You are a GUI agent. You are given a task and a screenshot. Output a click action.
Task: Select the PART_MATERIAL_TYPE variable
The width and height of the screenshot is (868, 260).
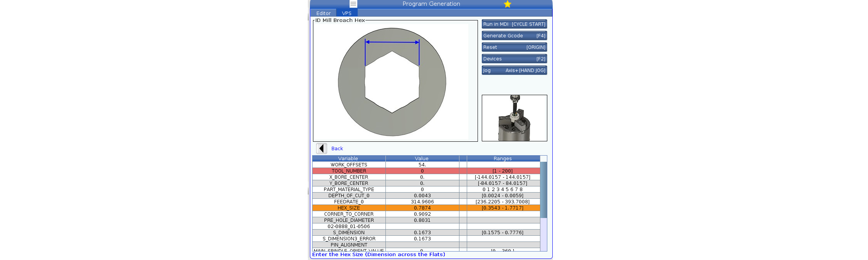point(349,190)
